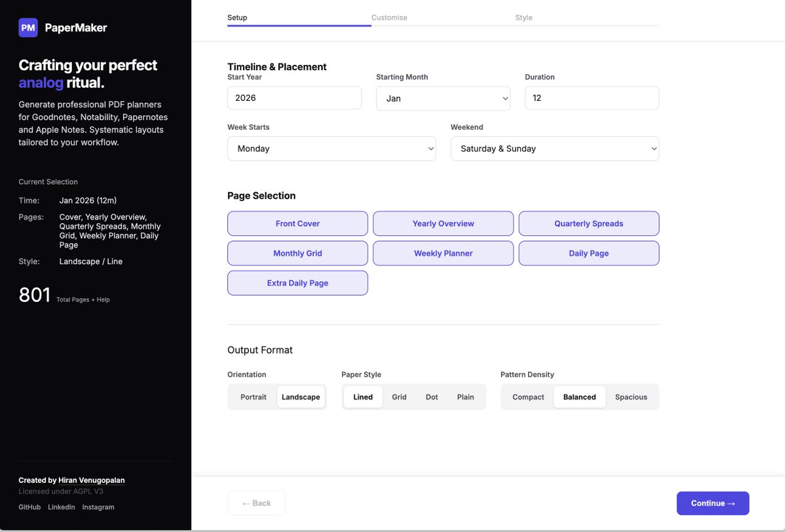Focus the Duration input field
786x532 pixels.
[592, 98]
